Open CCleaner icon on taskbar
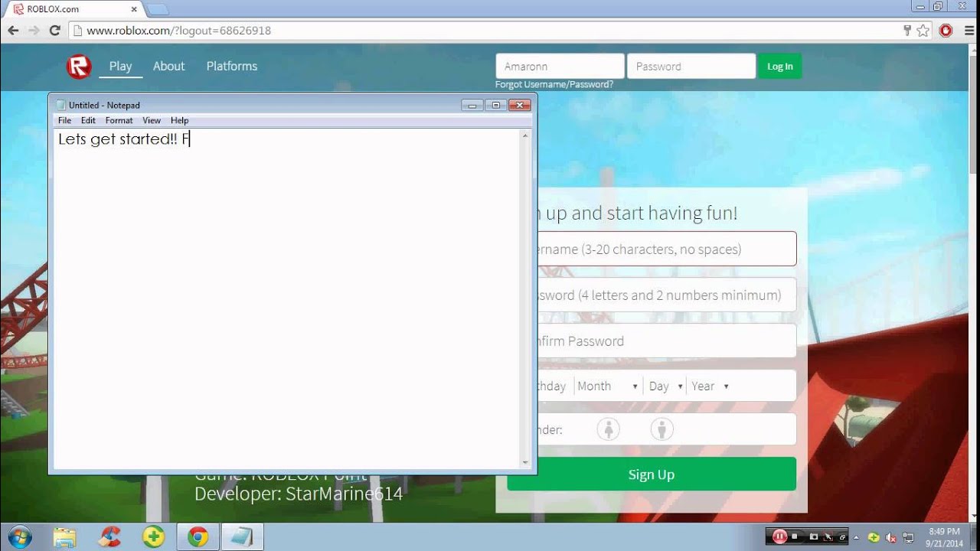The height and width of the screenshot is (551, 980). 109,536
